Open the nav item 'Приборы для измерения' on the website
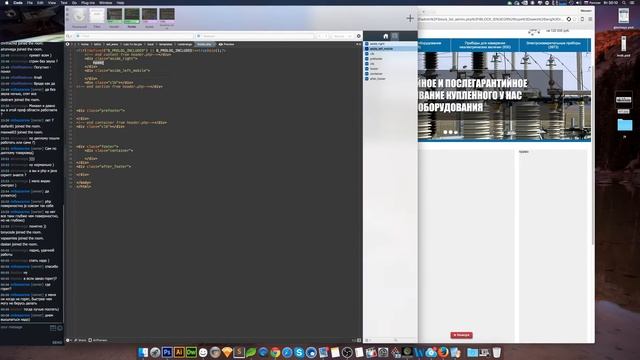640x360 pixels. (484, 45)
